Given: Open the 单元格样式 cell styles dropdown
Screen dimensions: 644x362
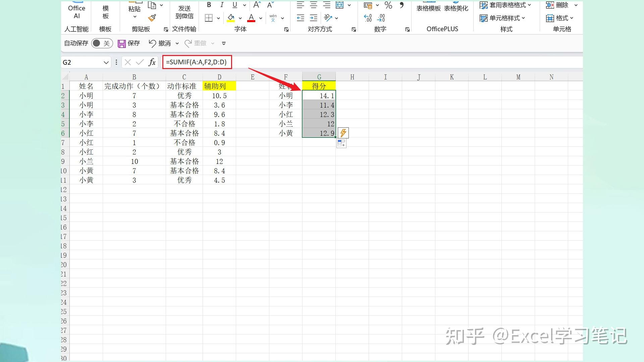Looking at the screenshot, I should [502, 18].
